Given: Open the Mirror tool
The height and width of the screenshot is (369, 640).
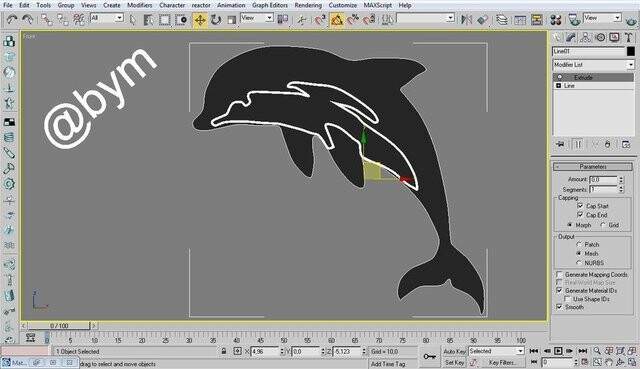Looking at the screenshot, I should pyautogui.click(x=466, y=20).
